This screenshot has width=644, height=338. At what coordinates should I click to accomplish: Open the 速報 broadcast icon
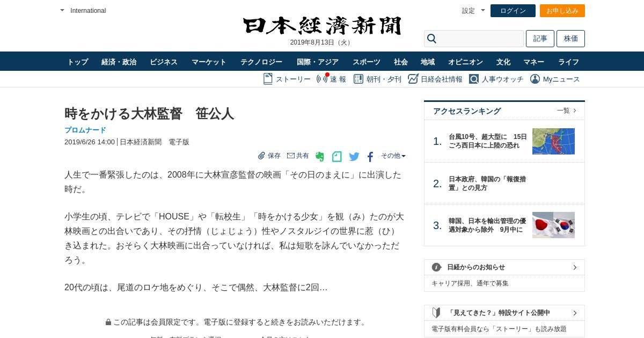pyautogui.click(x=322, y=79)
